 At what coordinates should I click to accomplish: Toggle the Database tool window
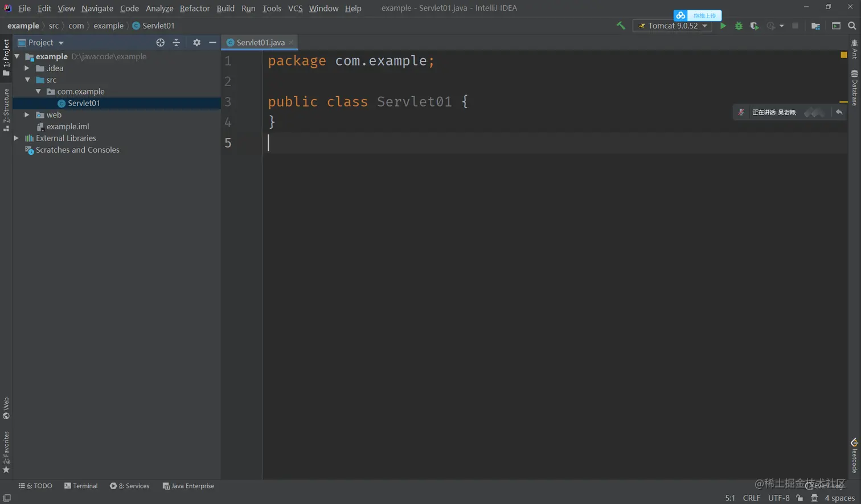pos(854,88)
